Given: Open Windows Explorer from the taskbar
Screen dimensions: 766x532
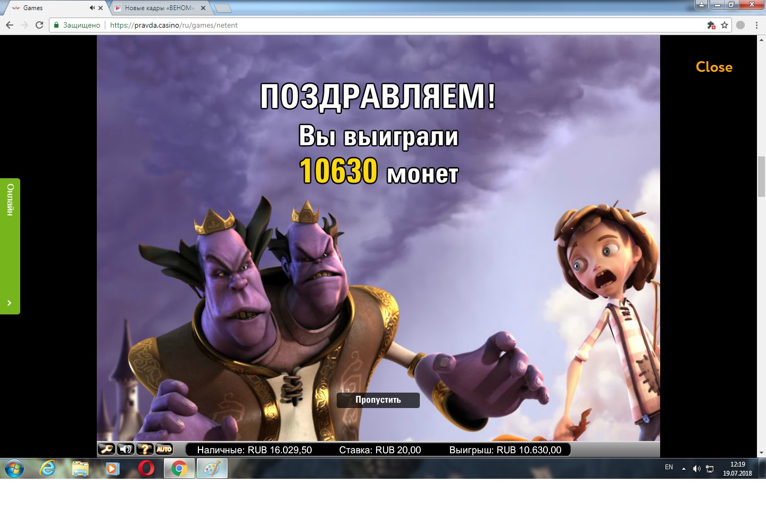Looking at the screenshot, I should [80, 469].
